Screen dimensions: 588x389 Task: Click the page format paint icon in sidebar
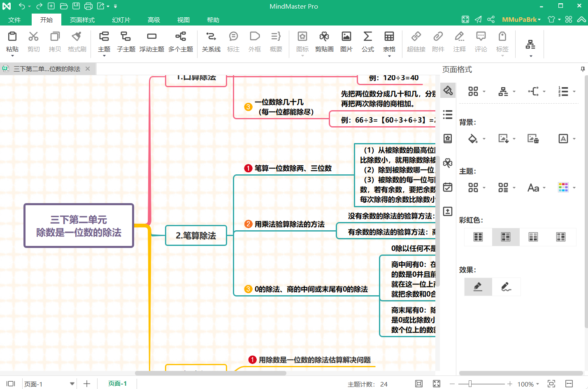tap(448, 90)
